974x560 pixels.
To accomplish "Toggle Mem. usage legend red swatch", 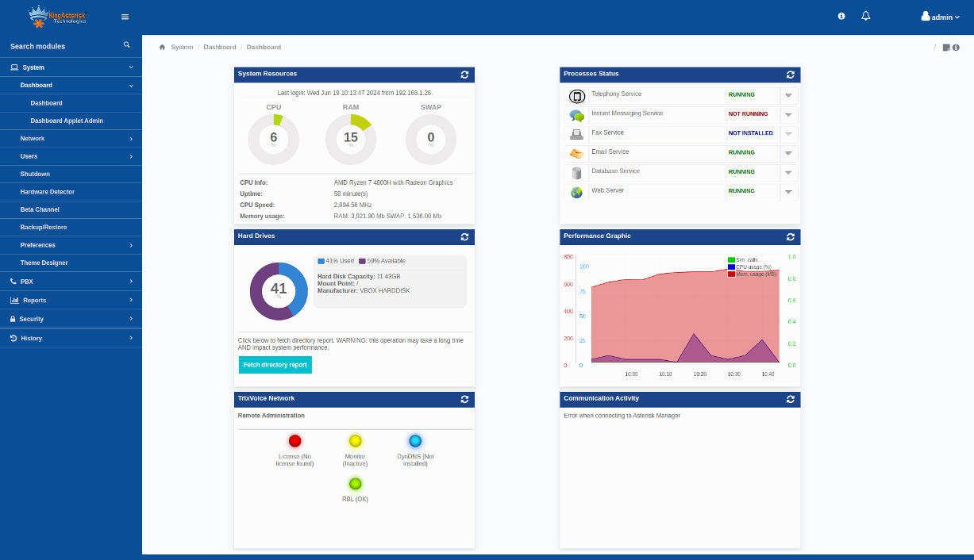I will 731,274.
